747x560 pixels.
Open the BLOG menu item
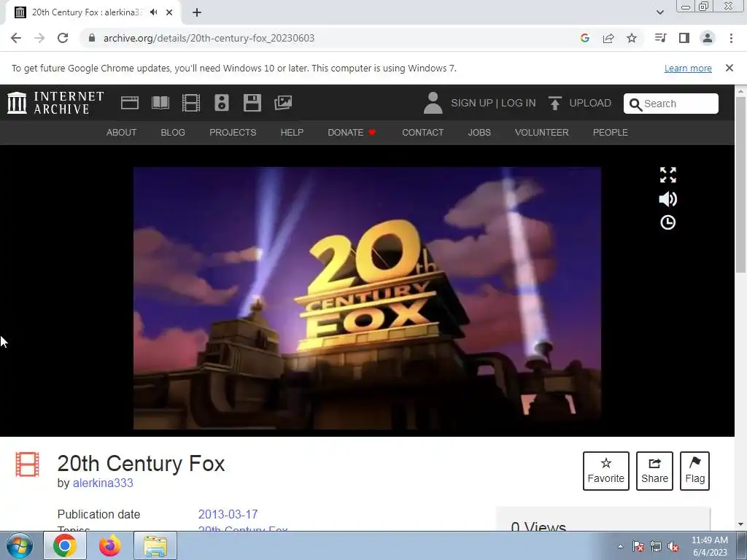(173, 133)
